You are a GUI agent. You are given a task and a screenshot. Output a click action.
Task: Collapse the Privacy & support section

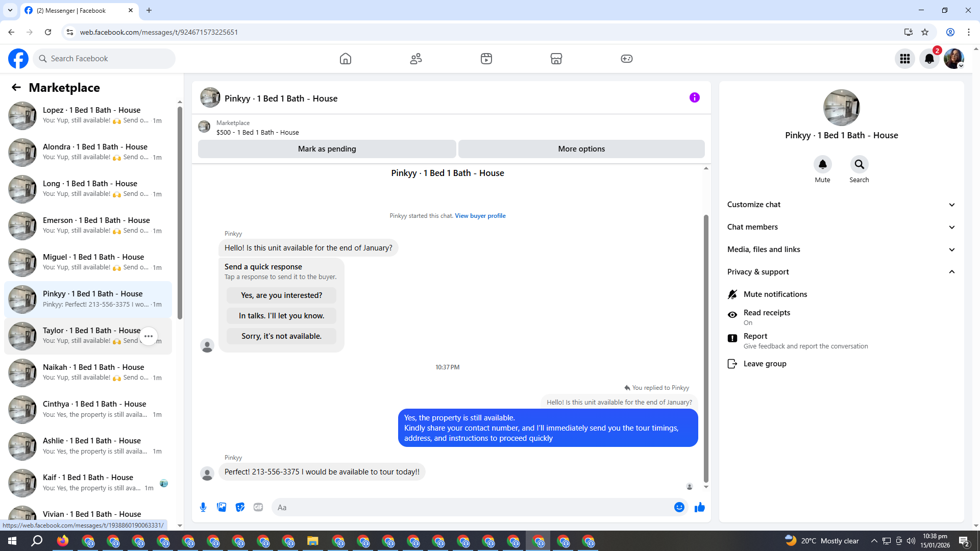pos(840,272)
